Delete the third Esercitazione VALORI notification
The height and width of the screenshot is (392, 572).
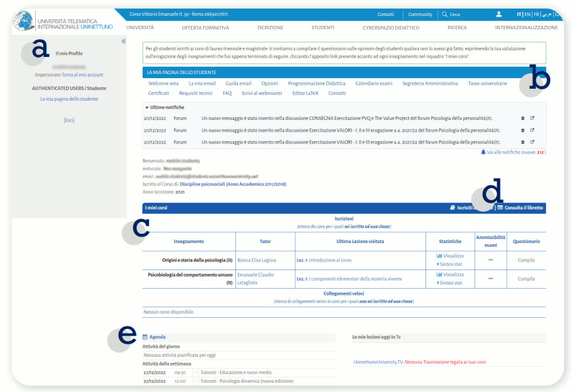[x=522, y=142]
